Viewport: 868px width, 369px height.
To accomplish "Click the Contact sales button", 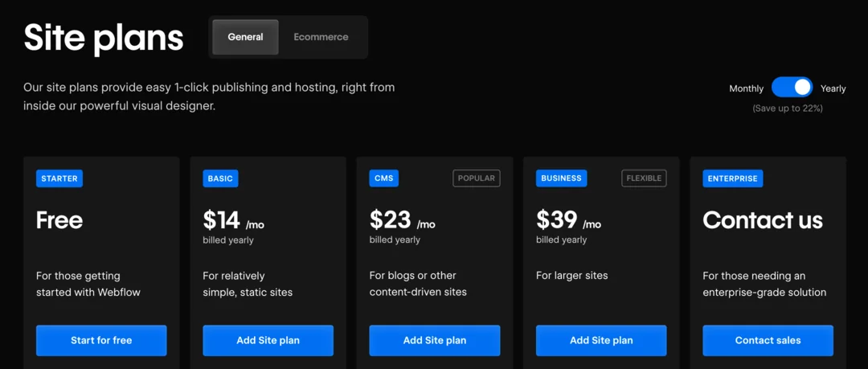I will tap(768, 340).
